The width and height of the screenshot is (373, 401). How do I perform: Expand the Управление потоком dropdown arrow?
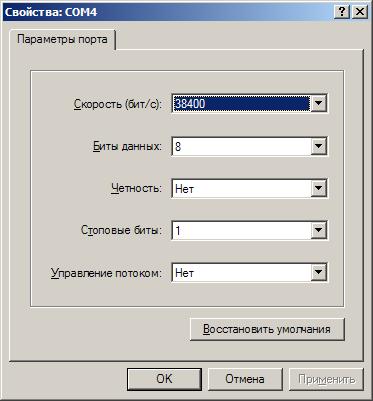click(318, 273)
